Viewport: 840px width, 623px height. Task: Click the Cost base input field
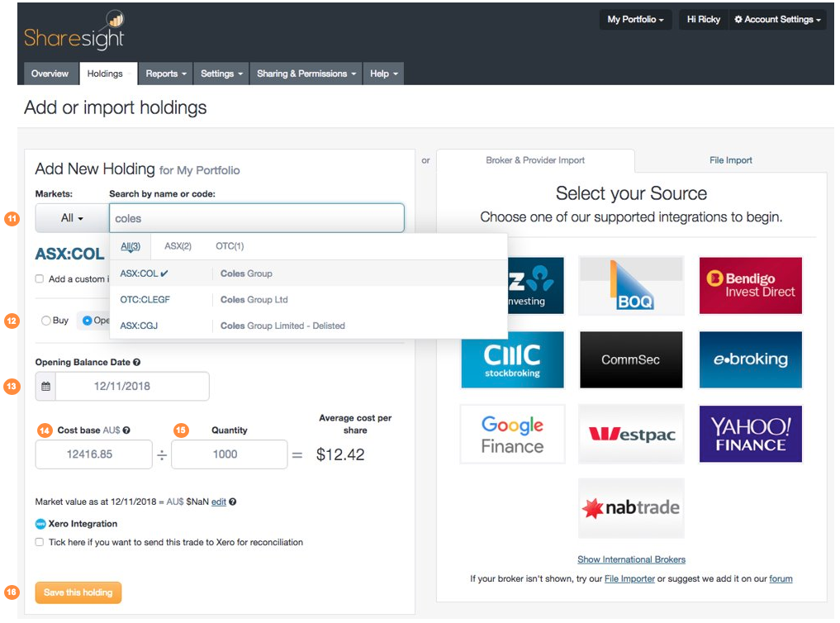[x=94, y=454]
